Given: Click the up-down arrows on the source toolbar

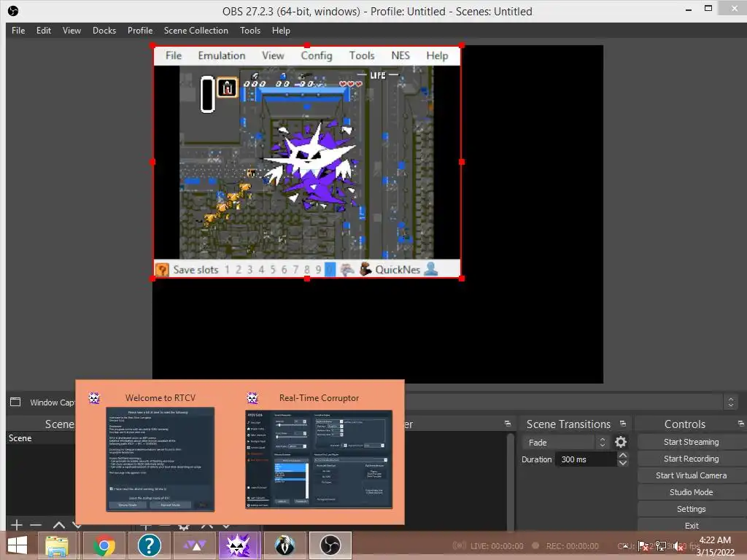Looking at the screenshot, I should 731,402.
